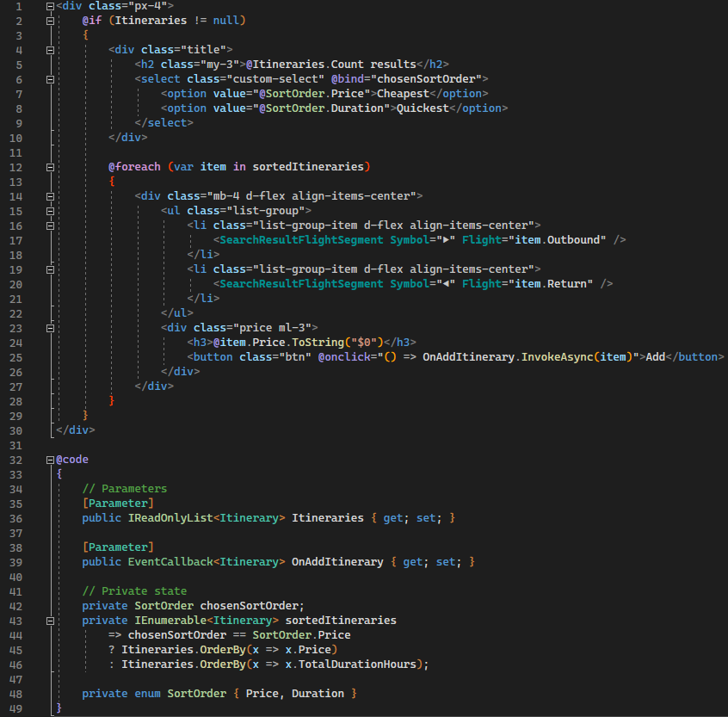The image size is (728, 717).
Task: Collapse the outer px-4 div fold region
Action: pos(50,5)
